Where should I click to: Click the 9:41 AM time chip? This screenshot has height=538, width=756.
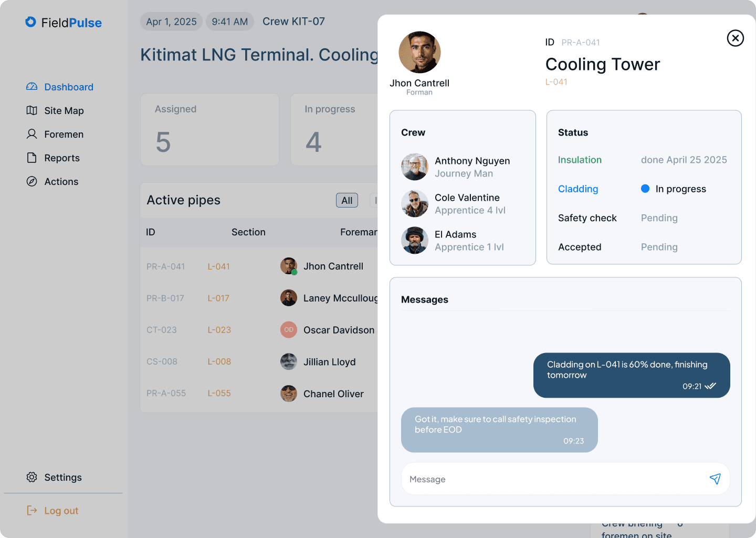(230, 22)
